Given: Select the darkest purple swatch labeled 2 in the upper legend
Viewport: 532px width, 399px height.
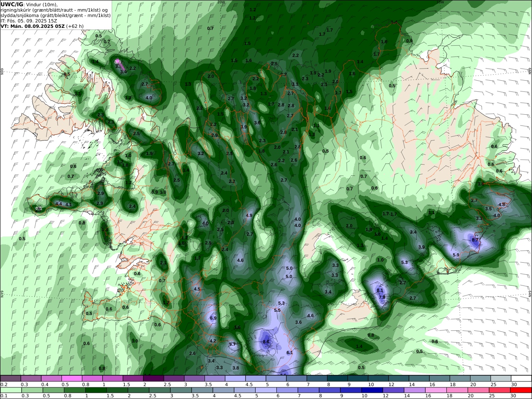Looking at the screenshot, I should pyautogui.click(x=153, y=379).
